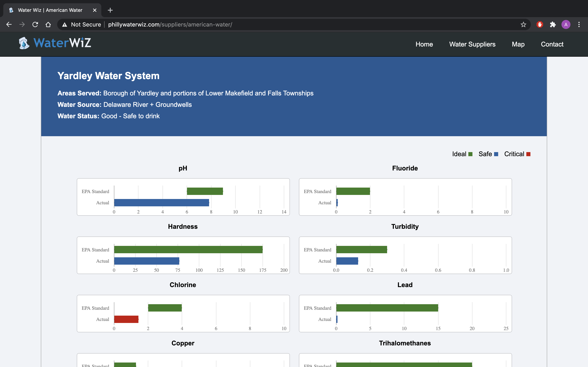
Task: Open the red hand ad blocker extension
Action: pyautogui.click(x=540, y=24)
